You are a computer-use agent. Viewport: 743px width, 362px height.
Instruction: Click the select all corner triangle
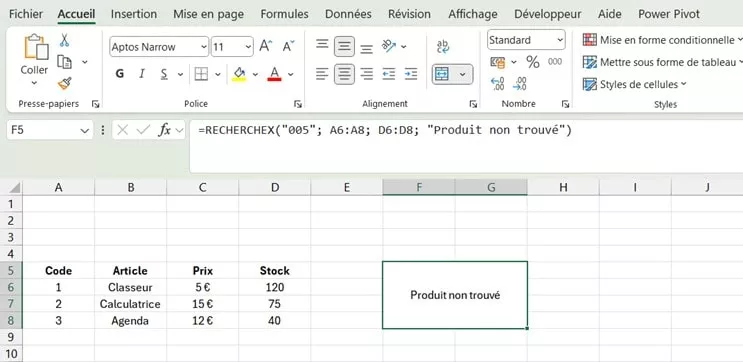point(15,188)
